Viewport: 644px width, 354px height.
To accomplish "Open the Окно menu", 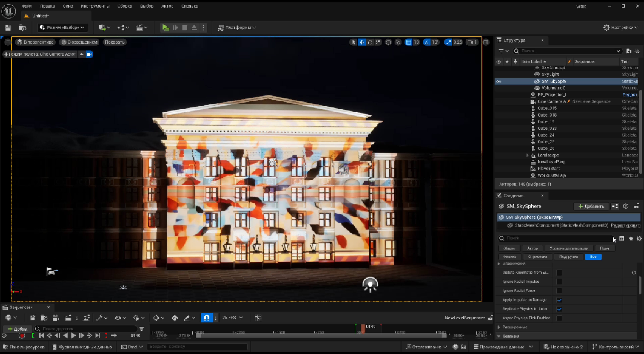I will (x=68, y=6).
